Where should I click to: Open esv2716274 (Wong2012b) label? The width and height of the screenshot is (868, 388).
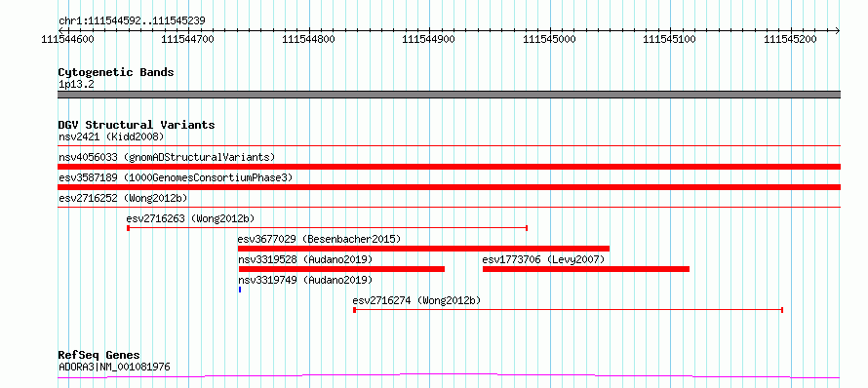[416, 300]
